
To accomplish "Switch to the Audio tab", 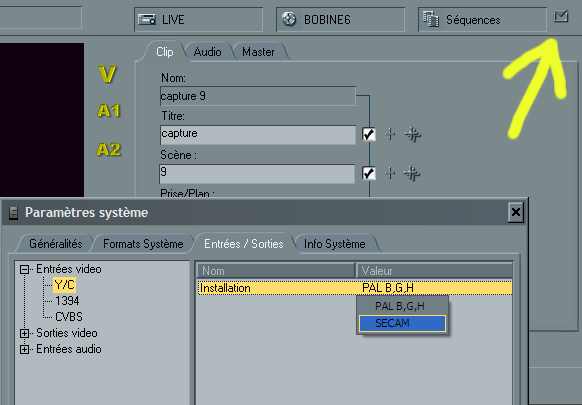I will click(x=207, y=52).
